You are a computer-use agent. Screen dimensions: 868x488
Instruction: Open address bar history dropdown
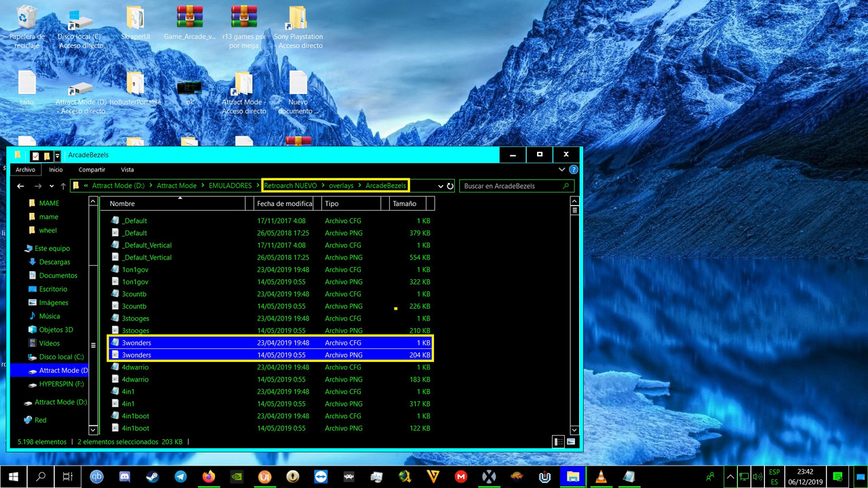[x=441, y=186]
